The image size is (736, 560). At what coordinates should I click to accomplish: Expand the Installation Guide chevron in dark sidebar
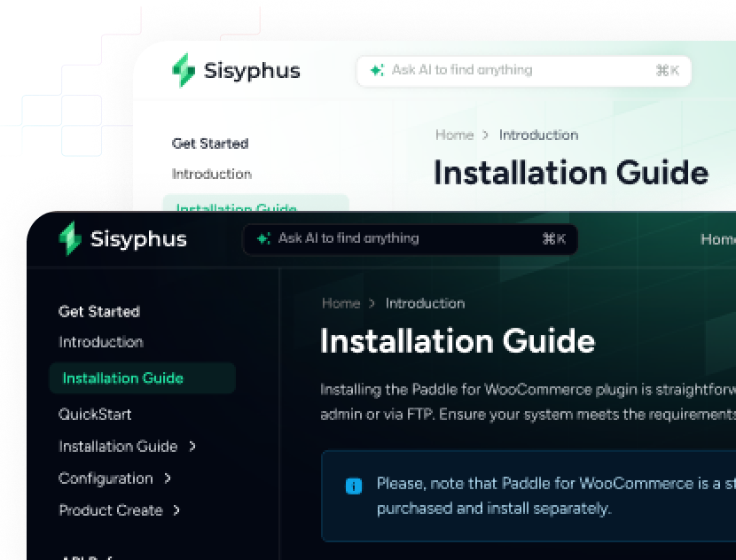click(192, 446)
